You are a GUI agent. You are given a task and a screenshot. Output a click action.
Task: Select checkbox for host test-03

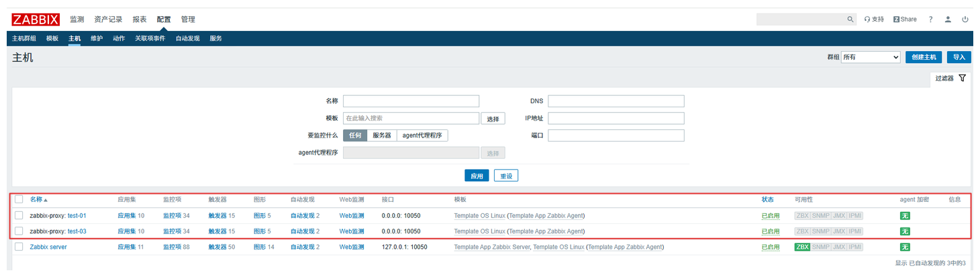click(x=19, y=231)
